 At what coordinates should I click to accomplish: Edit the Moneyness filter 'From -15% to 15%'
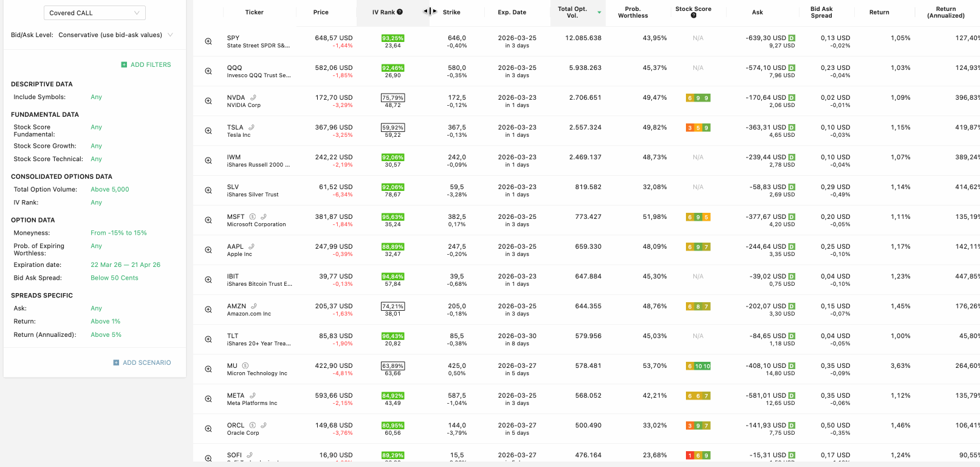(x=118, y=233)
